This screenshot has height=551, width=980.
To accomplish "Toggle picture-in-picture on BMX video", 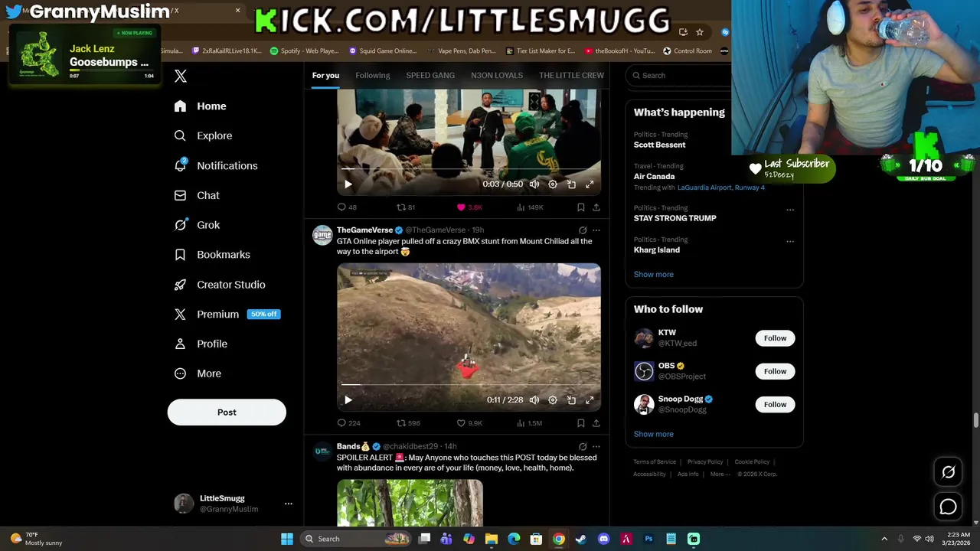I will tap(571, 400).
